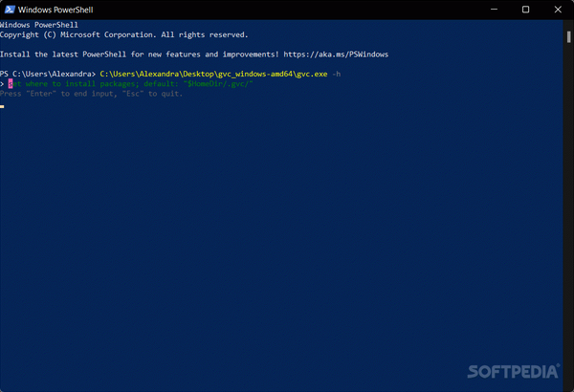The height and width of the screenshot is (392, 574).
Task: Click the green 'set where to install packages' placeholder
Action: (130, 84)
